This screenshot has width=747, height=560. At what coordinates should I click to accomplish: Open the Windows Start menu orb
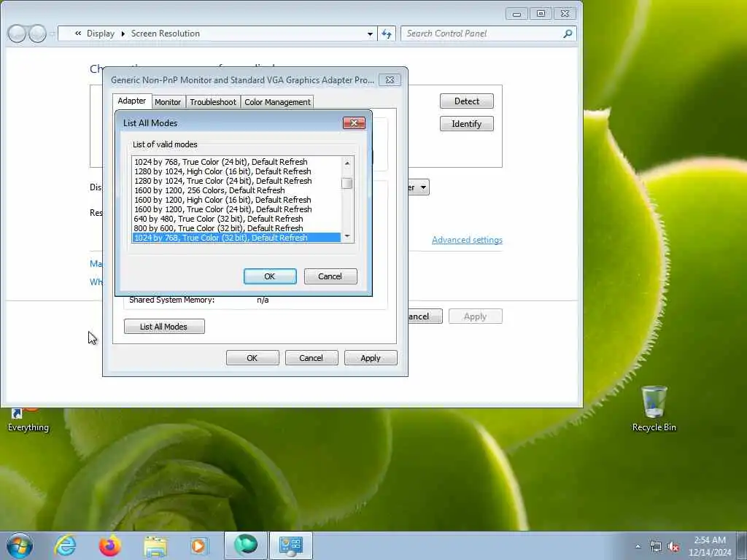pos(20,545)
